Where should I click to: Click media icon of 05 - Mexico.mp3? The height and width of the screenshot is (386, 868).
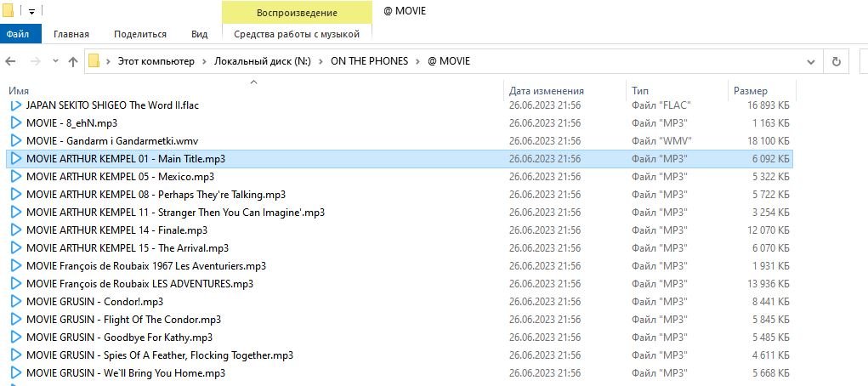(x=16, y=177)
